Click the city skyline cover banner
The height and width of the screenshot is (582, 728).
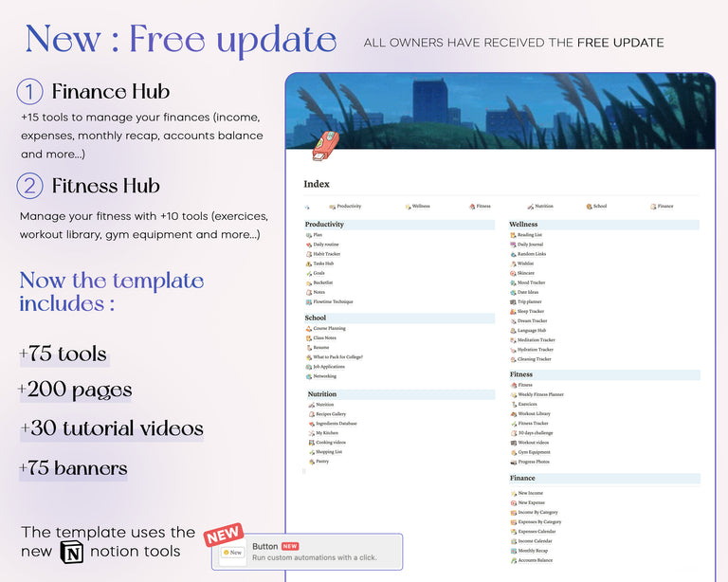tap(500, 109)
